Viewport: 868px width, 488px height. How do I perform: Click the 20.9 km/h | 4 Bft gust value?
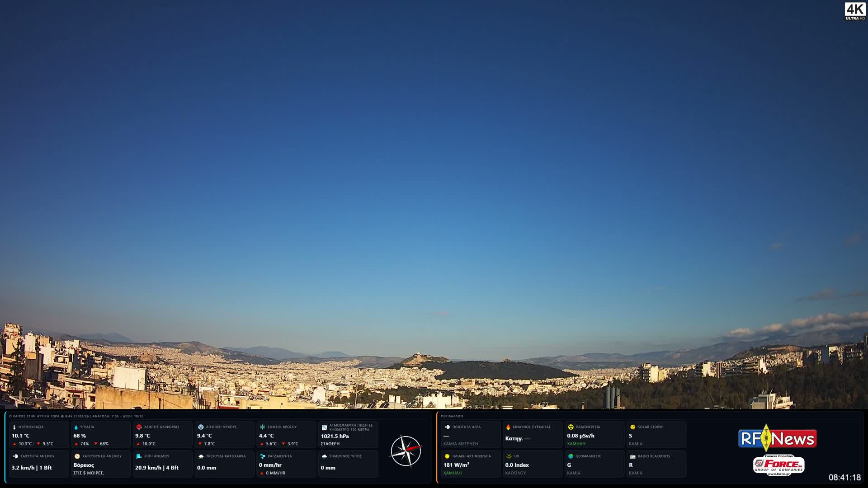tap(156, 468)
